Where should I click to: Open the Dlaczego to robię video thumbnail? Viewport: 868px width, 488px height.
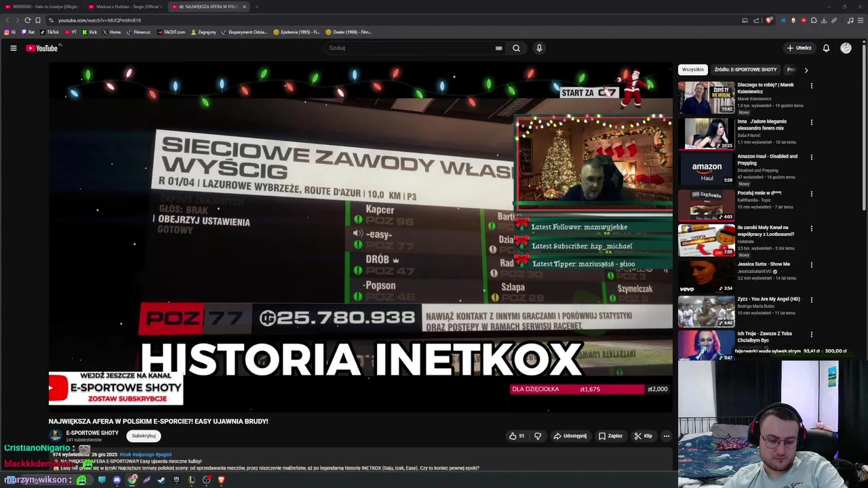pyautogui.click(x=706, y=98)
